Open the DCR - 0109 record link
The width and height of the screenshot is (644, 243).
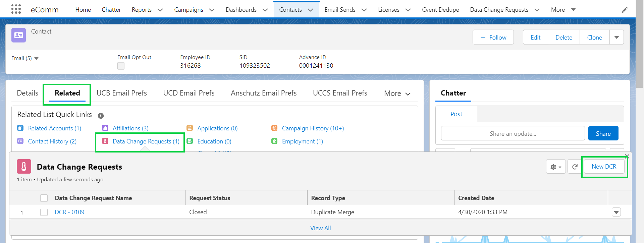click(69, 212)
